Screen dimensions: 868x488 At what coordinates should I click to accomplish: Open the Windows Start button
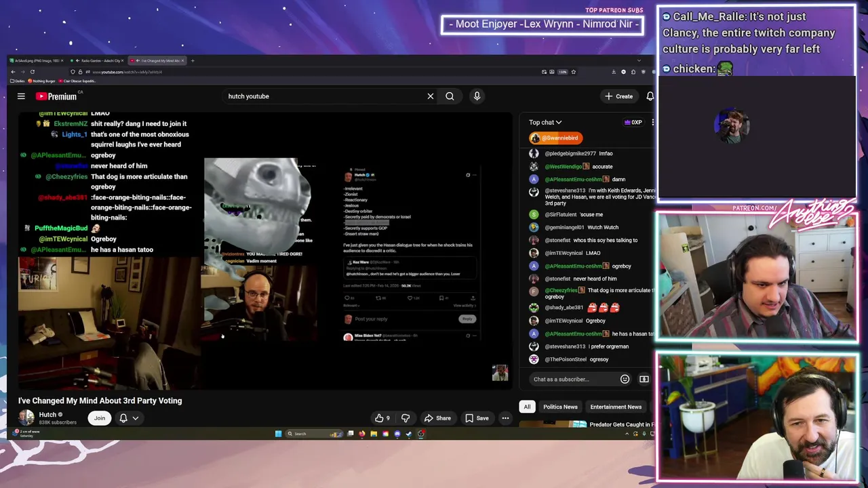coord(278,434)
